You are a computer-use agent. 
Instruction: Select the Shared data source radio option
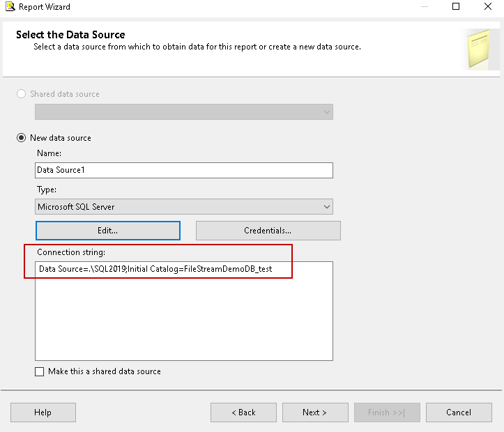[22, 94]
